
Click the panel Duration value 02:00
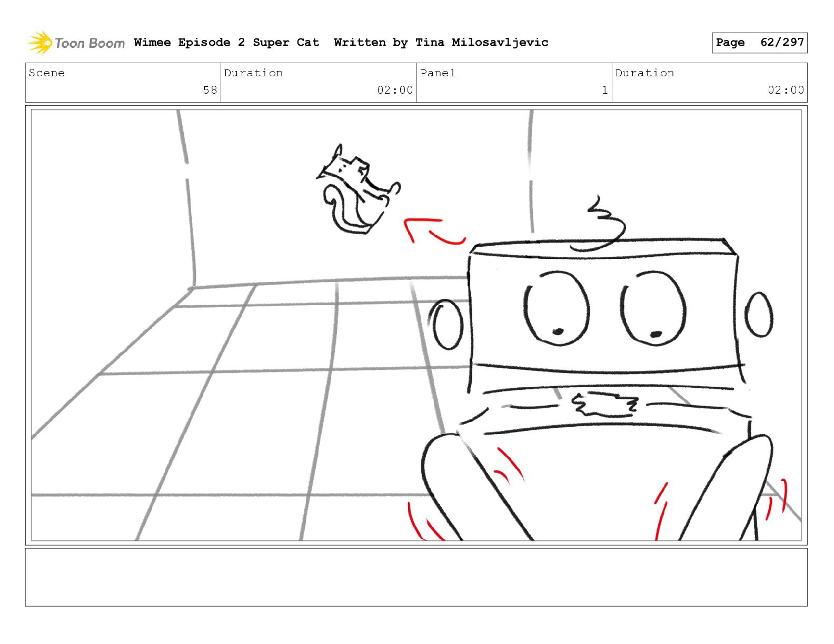(786, 90)
